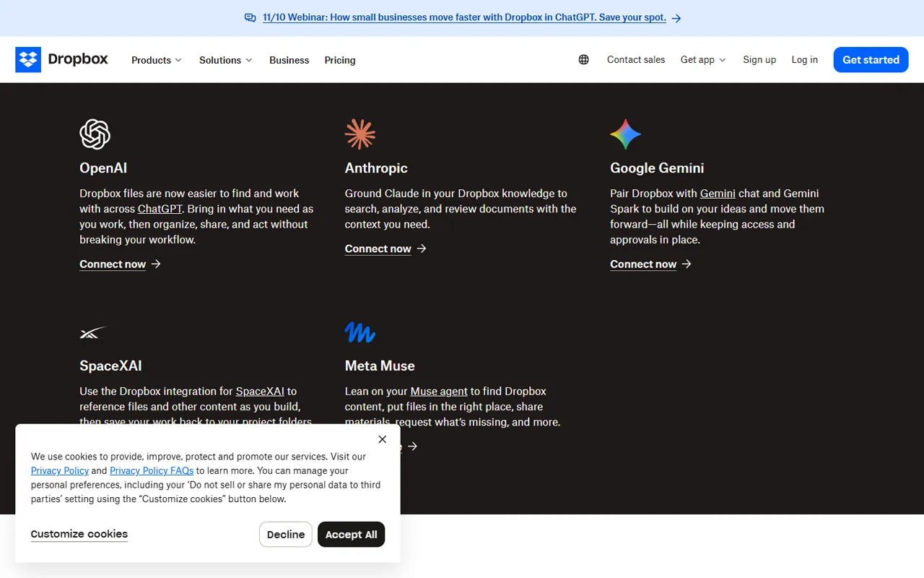Viewport: 924px width, 578px height.
Task: Click the Meta Muse logo icon
Action: click(360, 332)
